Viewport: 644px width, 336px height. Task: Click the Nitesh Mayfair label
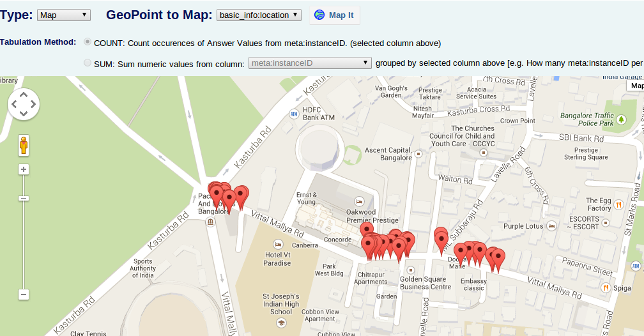point(423,112)
